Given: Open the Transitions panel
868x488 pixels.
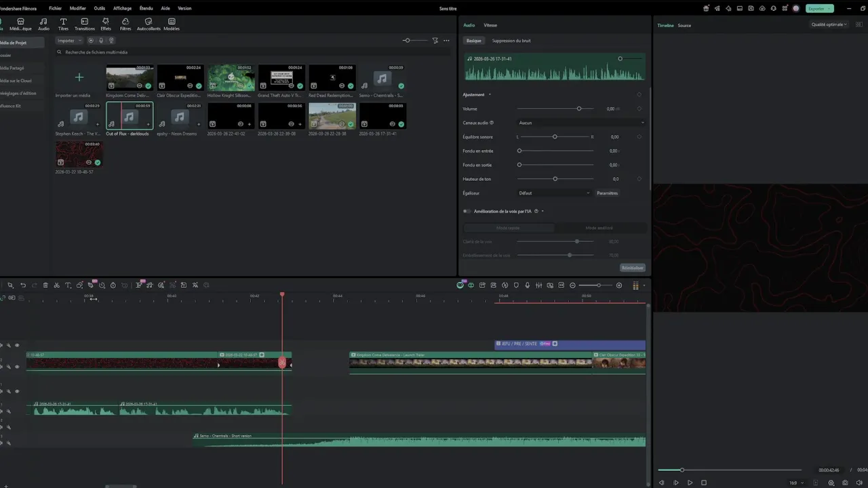Looking at the screenshot, I should point(85,24).
